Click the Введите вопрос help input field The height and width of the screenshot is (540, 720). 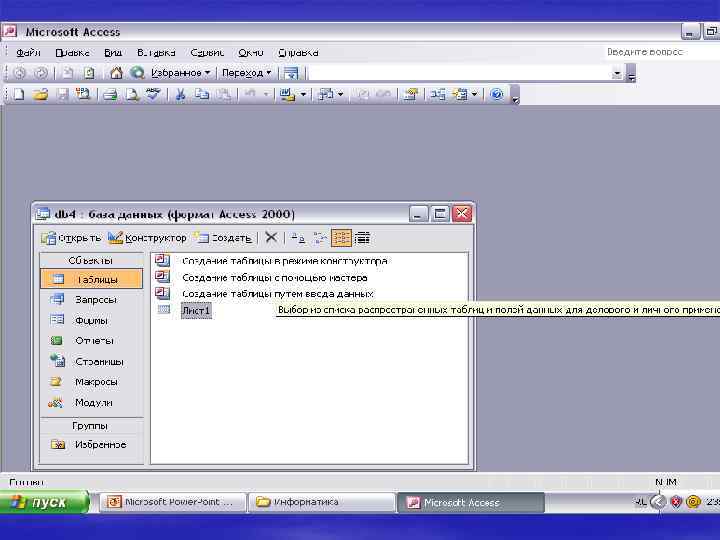pos(661,52)
